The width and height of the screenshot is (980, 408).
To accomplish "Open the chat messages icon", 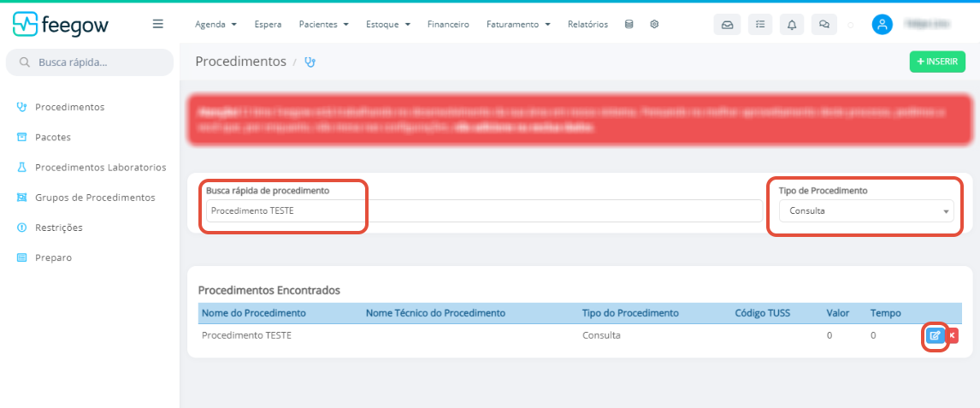I will (824, 24).
